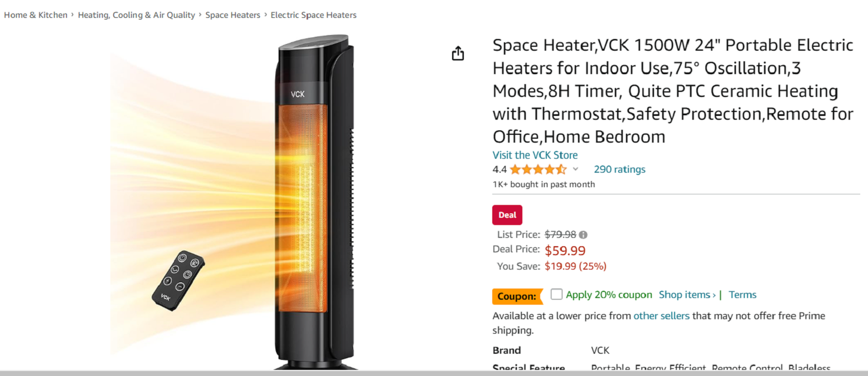Expand the ratings breakdown chevron
This screenshot has width=868, height=376.
[576, 169]
